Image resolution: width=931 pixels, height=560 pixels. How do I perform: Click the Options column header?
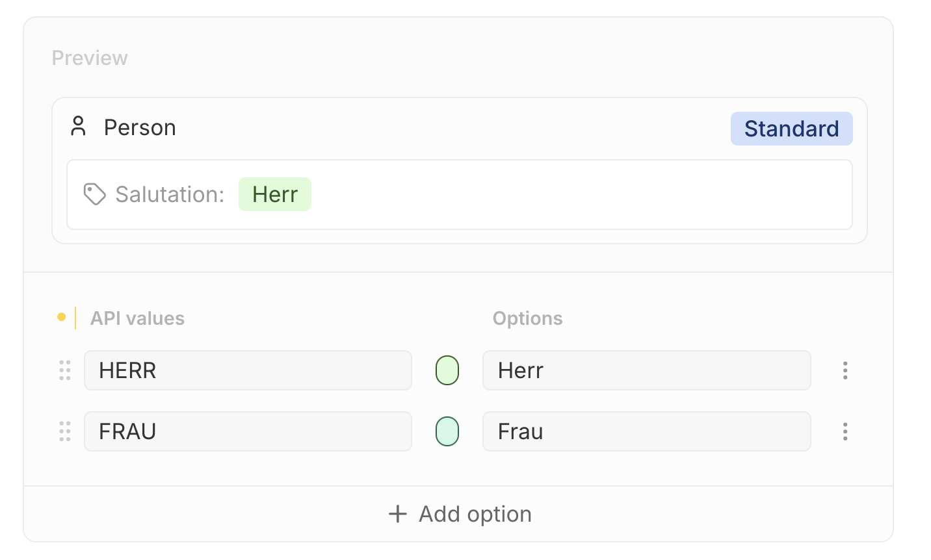tap(527, 318)
